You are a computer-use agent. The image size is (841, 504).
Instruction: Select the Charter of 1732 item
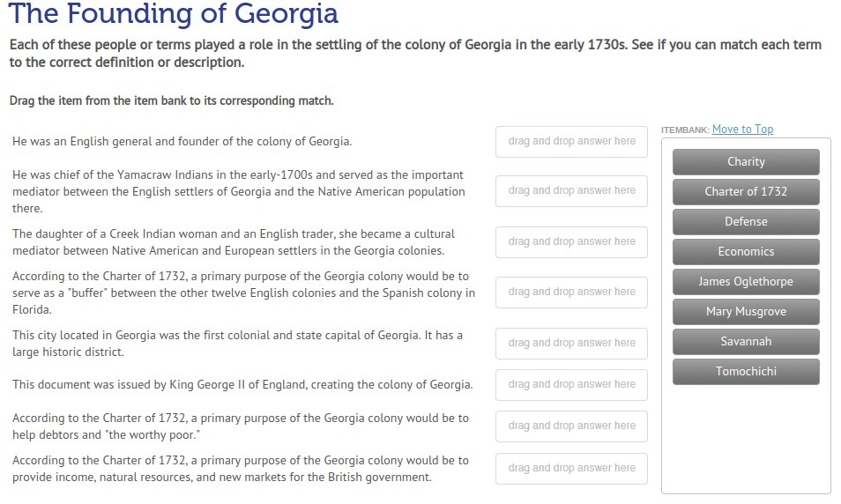(x=746, y=192)
